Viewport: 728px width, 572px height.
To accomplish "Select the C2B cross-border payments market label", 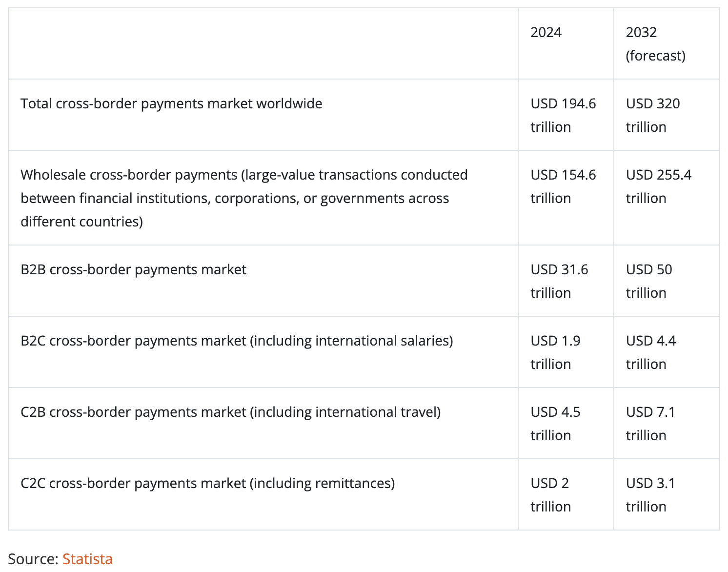I will pos(230,412).
